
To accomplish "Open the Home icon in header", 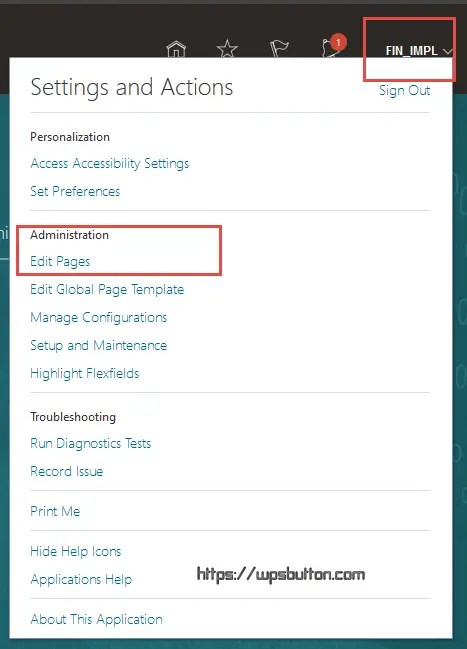I will point(176,49).
